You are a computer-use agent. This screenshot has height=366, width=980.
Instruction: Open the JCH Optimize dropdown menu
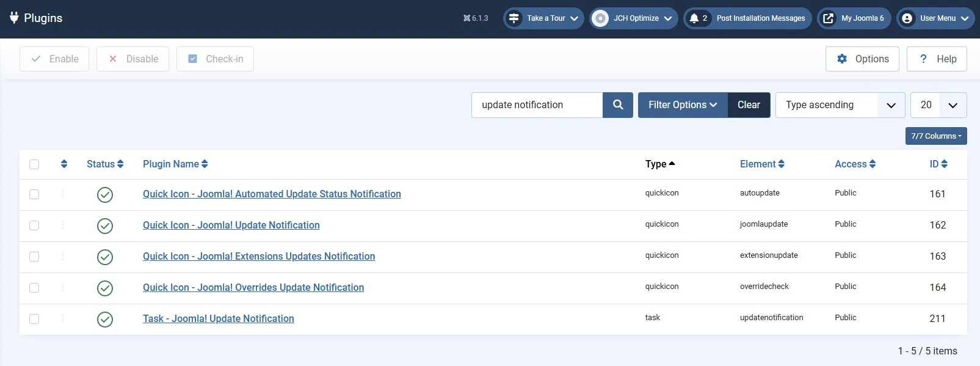pos(634,18)
